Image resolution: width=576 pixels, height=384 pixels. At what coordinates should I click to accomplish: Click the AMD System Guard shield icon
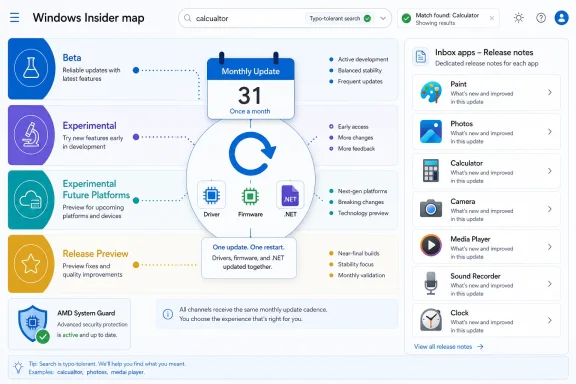pyautogui.click(x=34, y=324)
